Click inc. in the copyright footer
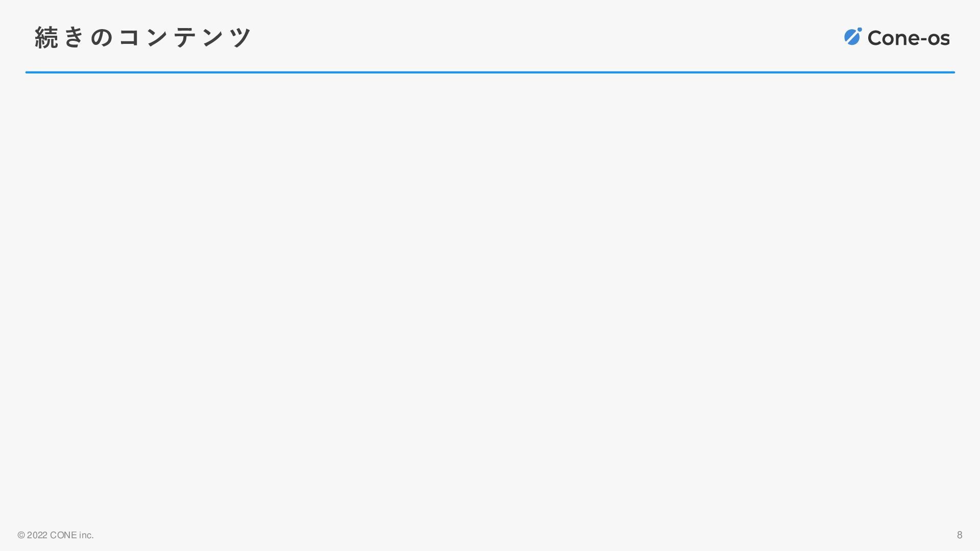 coord(86,535)
